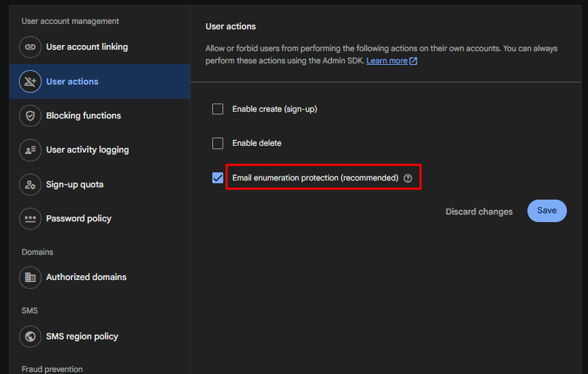Click the Sign-up quota person-gear icon
The height and width of the screenshot is (374, 588).
30,185
